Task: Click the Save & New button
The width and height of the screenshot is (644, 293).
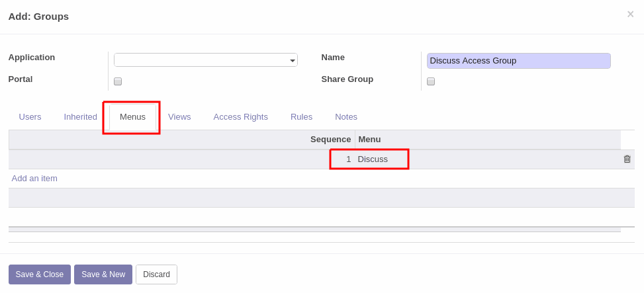Action: tap(103, 274)
